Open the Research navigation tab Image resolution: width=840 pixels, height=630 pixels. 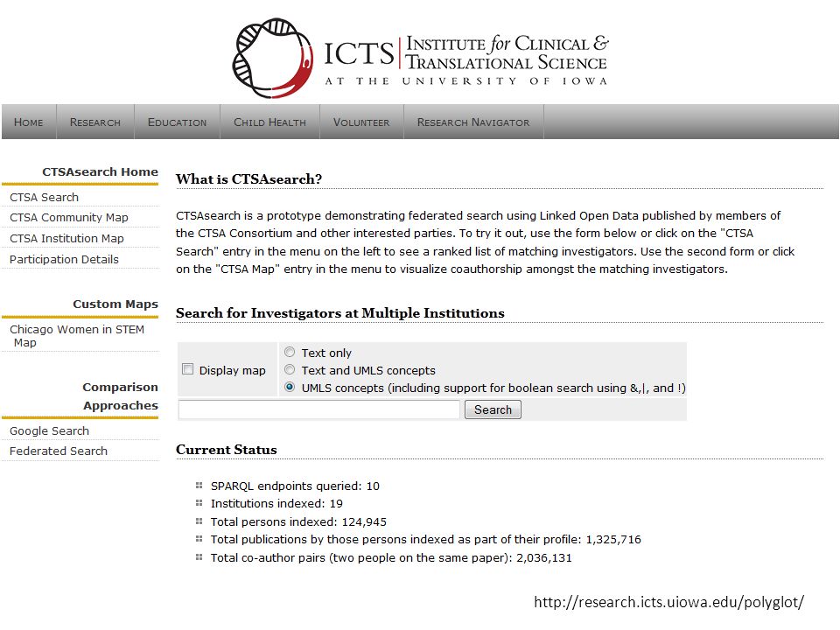(x=95, y=122)
